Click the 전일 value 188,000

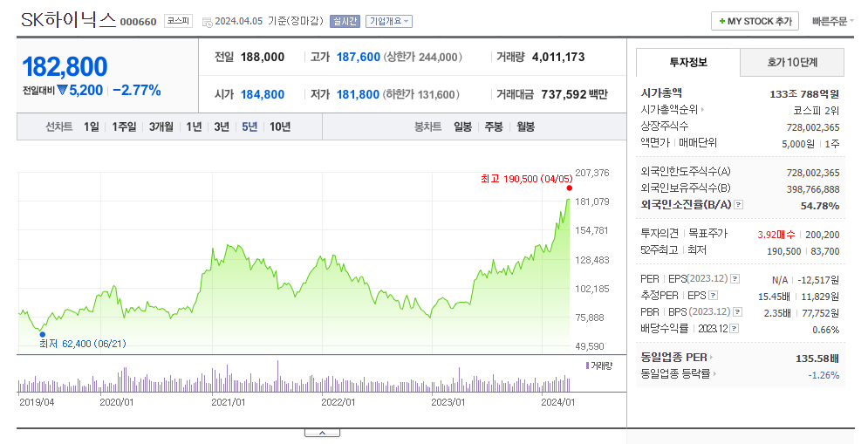(263, 57)
